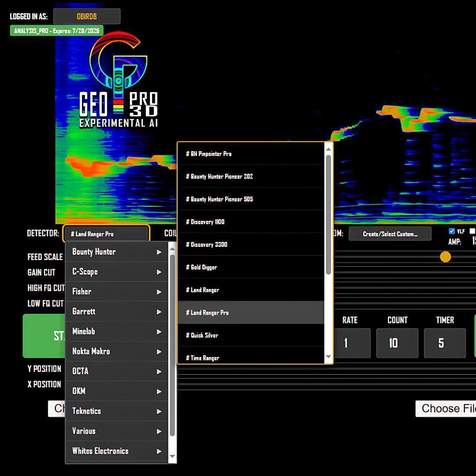
Task: Open the OKM brand submenu
Action: pyautogui.click(x=117, y=391)
